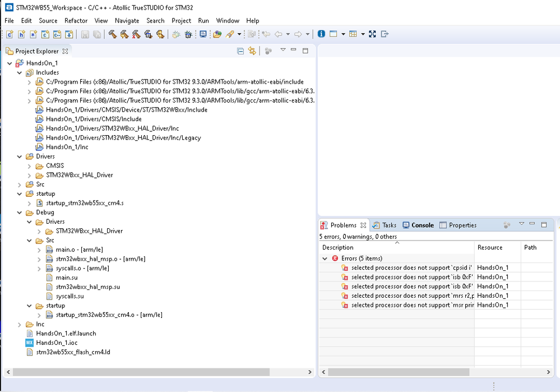Select the 'cpsid i' error row
Viewport: 560px width, 392px height.
point(436,268)
